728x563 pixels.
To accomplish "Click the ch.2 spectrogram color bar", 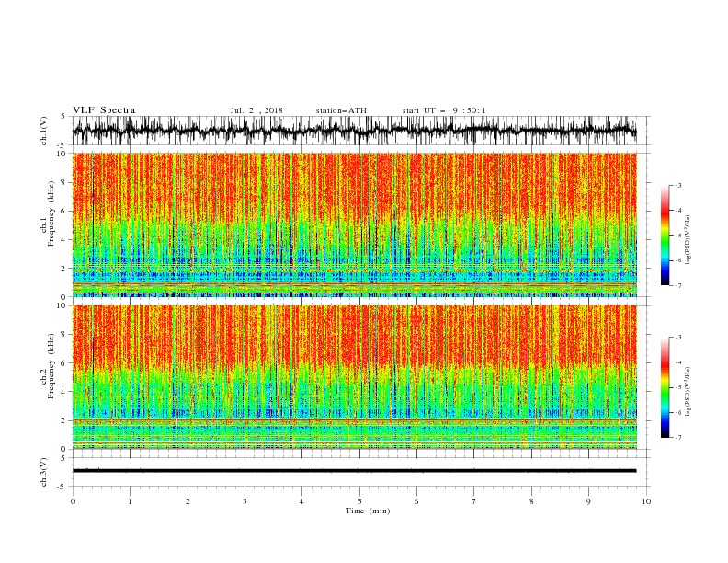I will pos(665,387).
